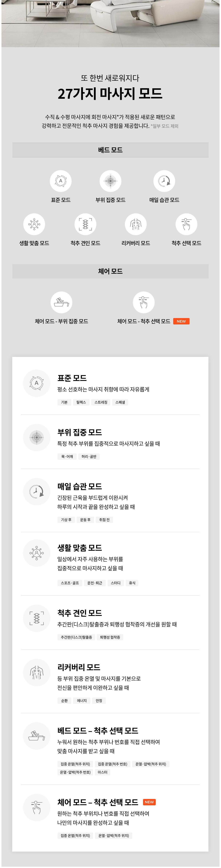Image resolution: width=221 pixels, height=868 pixels.
Task: Switch to the 체어 모드 header tab
Action: pyautogui.click(x=110, y=271)
